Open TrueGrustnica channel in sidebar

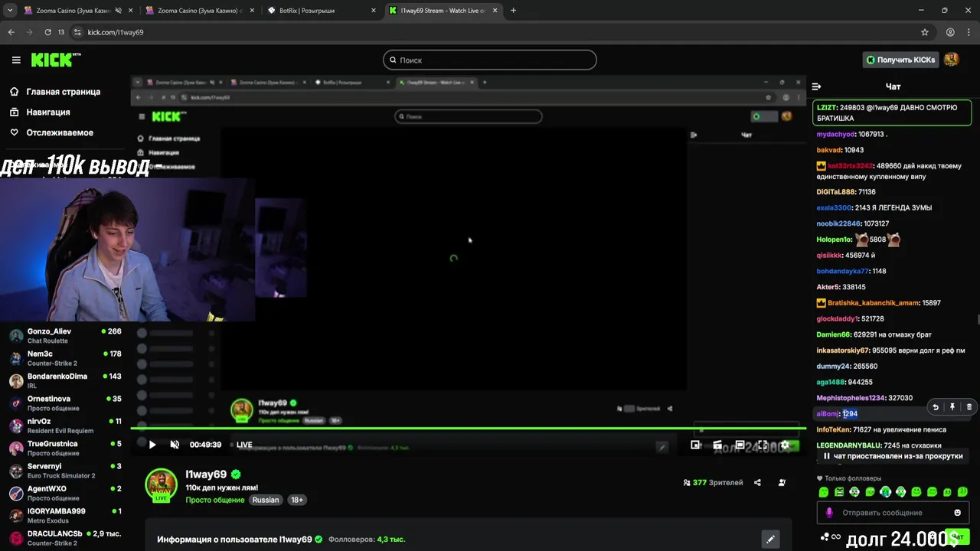coord(65,448)
